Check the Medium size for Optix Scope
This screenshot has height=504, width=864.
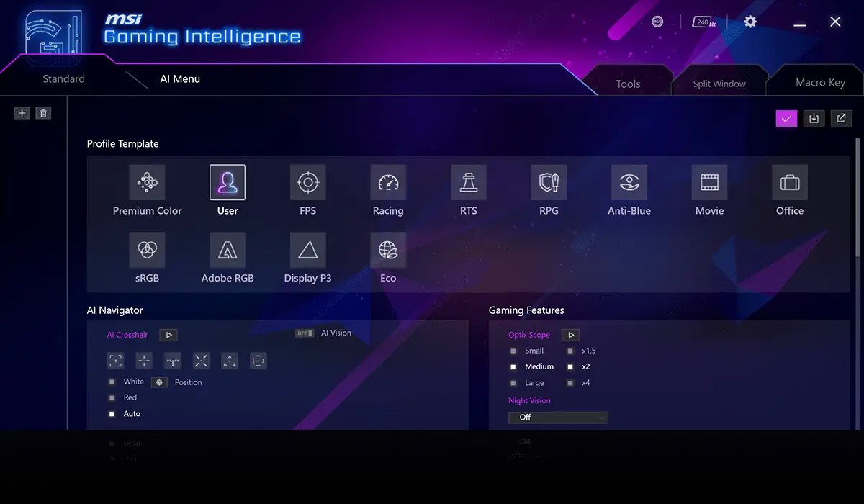coord(513,366)
